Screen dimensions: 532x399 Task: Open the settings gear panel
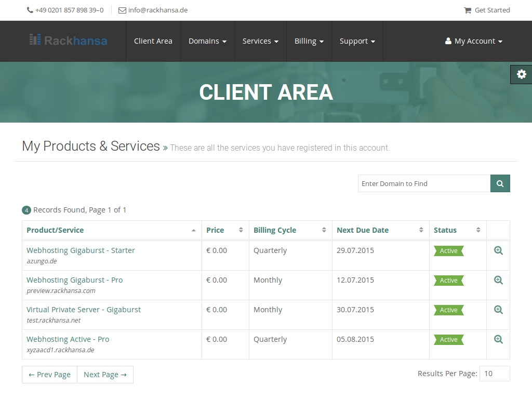pyautogui.click(x=521, y=74)
